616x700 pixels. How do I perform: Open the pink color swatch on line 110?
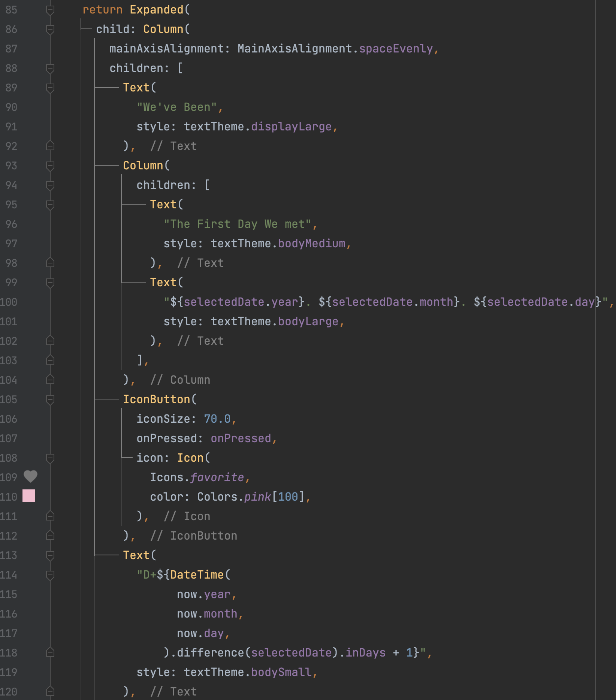29,496
